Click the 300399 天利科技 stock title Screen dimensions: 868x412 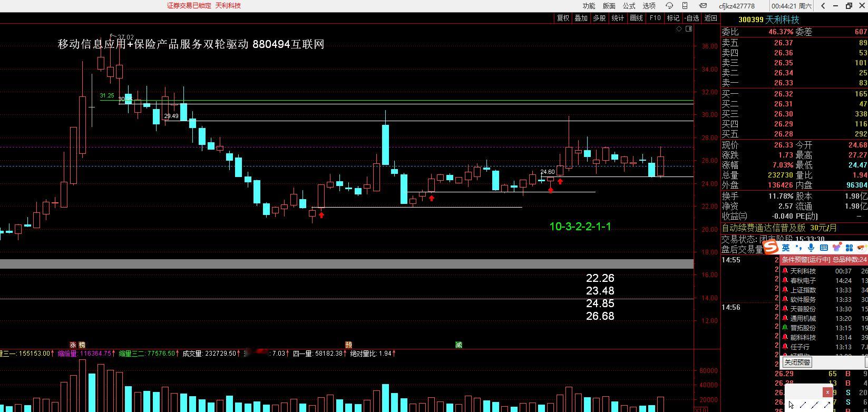pos(768,19)
